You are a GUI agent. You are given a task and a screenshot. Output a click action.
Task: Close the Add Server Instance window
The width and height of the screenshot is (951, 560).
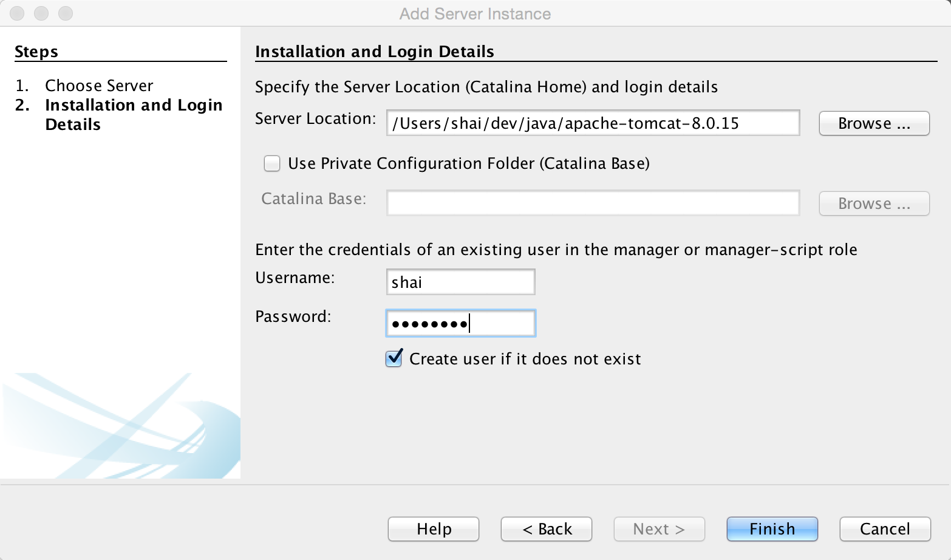(17, 13)
